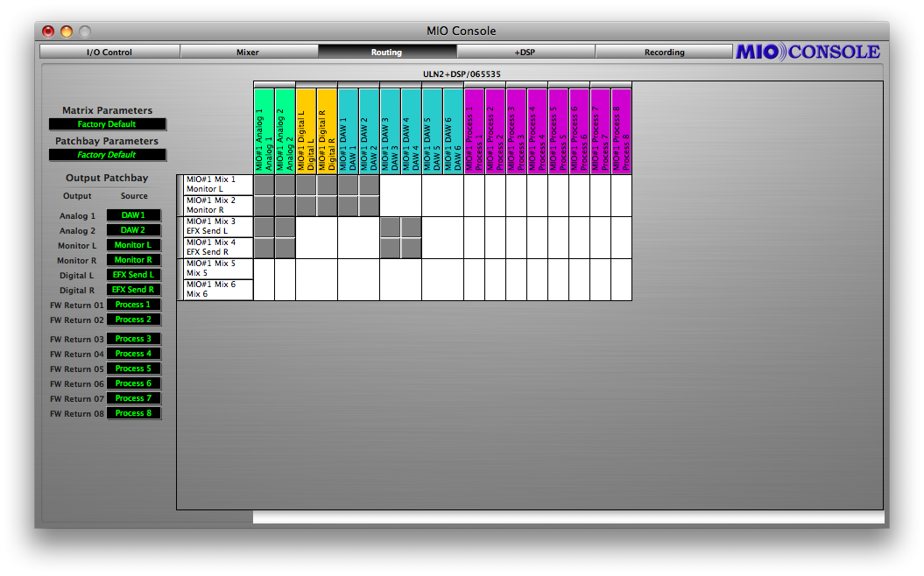The height and width of the screenshot is (576, 924).
Task: Select the green Analog 2 column header
Action: point(286,130)
